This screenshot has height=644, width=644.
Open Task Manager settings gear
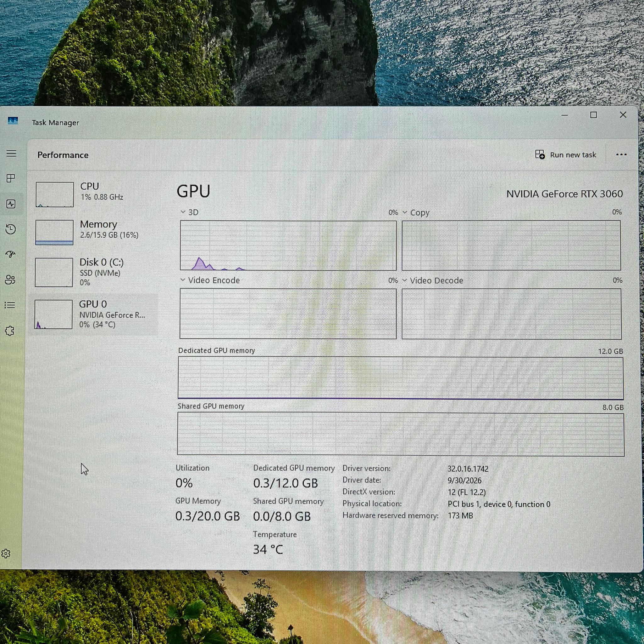pyautogui.click(x=6, y=554)
